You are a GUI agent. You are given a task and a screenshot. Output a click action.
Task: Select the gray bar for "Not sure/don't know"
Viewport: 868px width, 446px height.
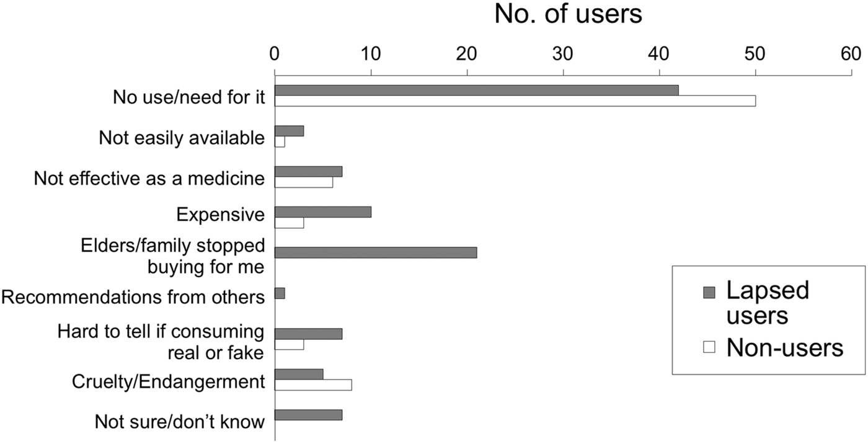coord(308,414)
